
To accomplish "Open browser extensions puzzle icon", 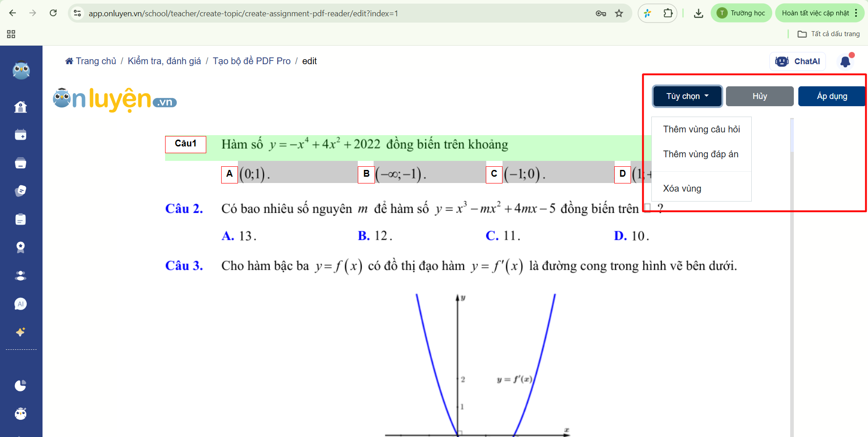I will [668, 13].
